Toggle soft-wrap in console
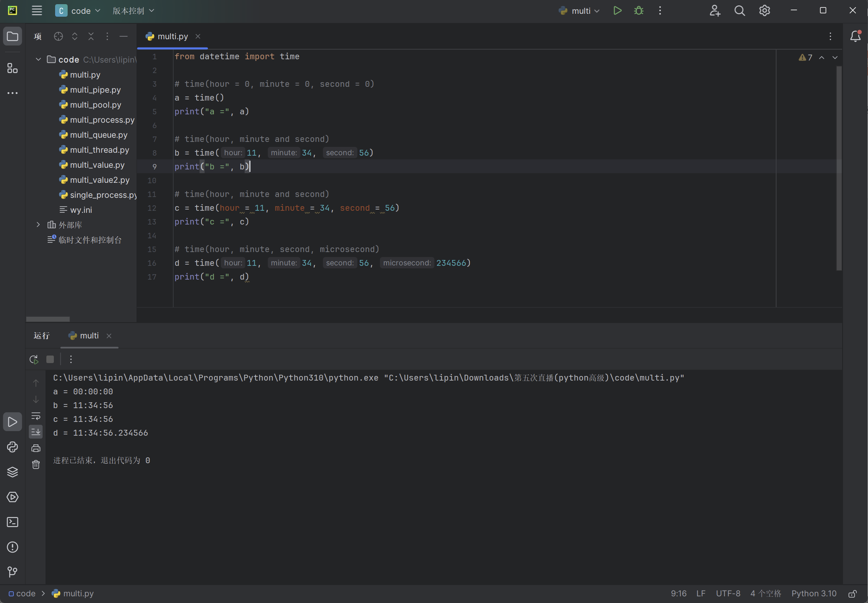 [36, 416]
